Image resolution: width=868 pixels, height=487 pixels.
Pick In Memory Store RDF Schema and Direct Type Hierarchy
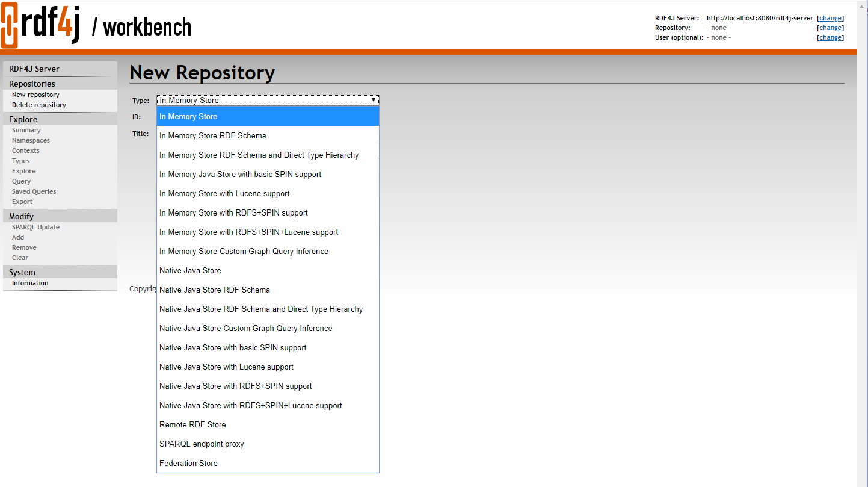268,155
